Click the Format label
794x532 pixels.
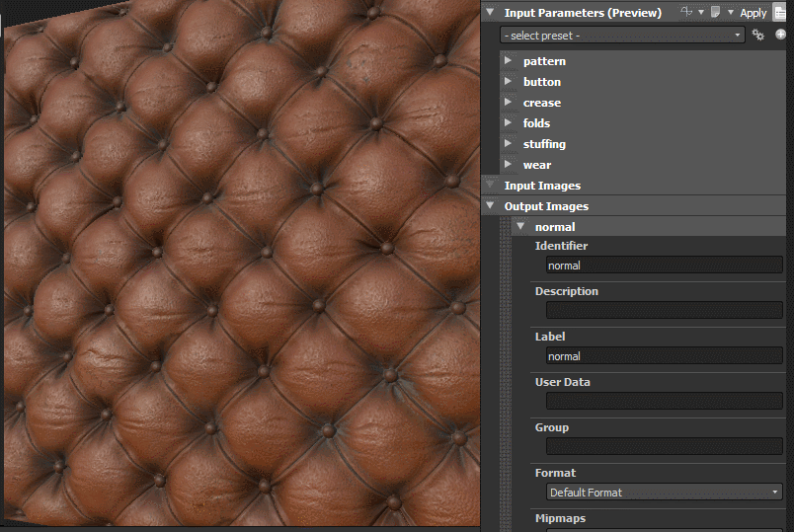click(555, 473)
